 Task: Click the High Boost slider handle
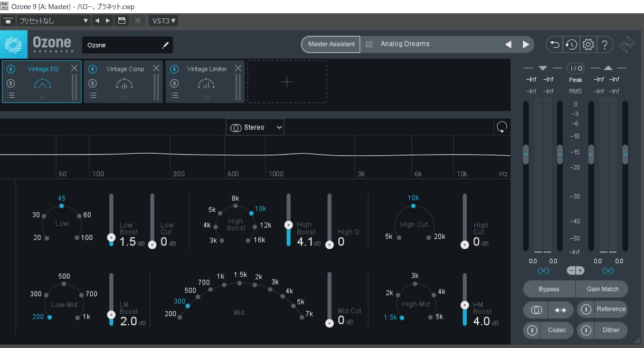click(289, 224)
